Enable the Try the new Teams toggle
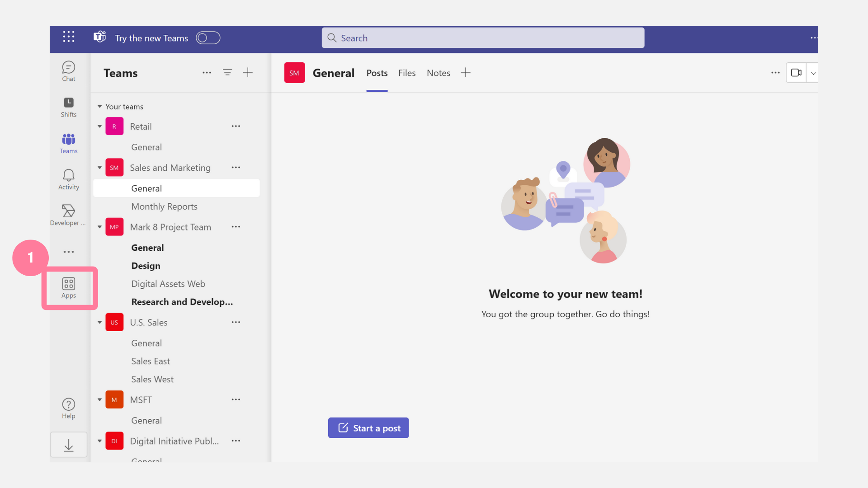 [208, 38]
